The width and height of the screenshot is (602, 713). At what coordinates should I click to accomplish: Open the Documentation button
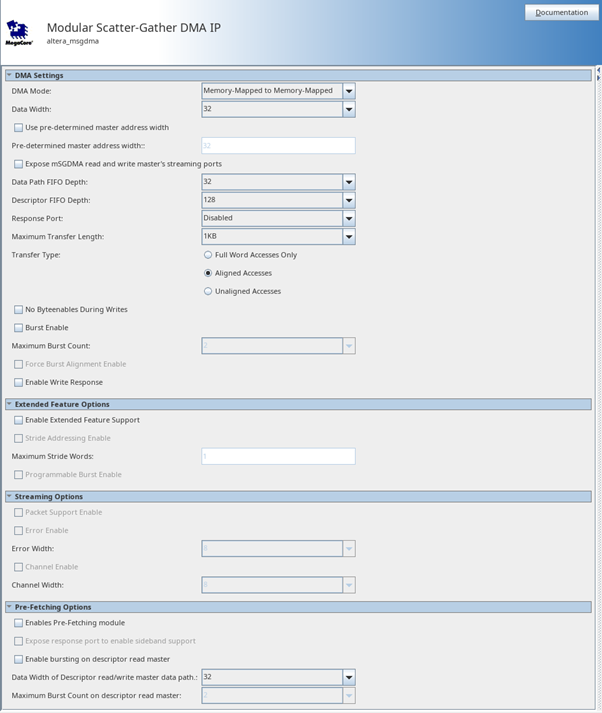click(562, 12)
